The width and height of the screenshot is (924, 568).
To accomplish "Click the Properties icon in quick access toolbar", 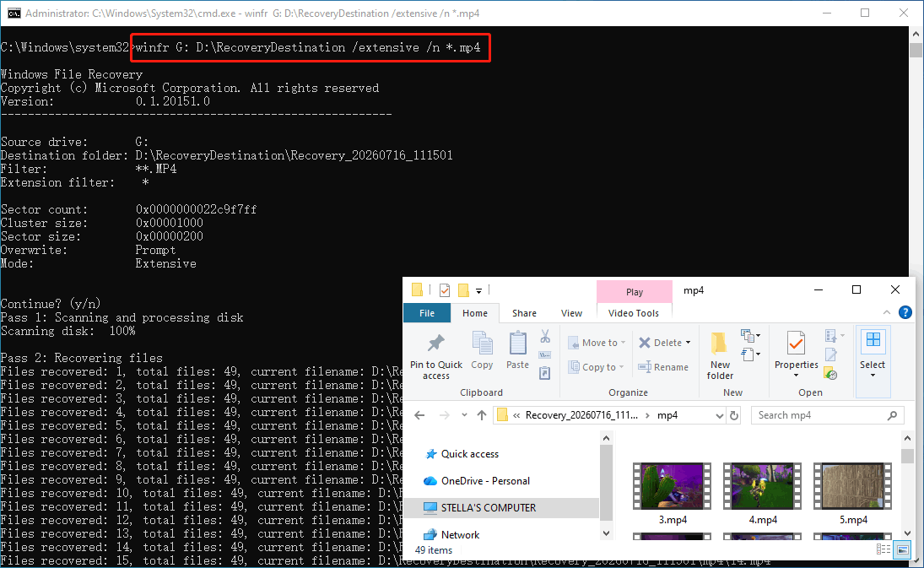I will 445,289.
